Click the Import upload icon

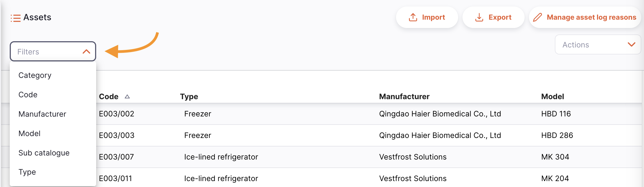(413, 17)
